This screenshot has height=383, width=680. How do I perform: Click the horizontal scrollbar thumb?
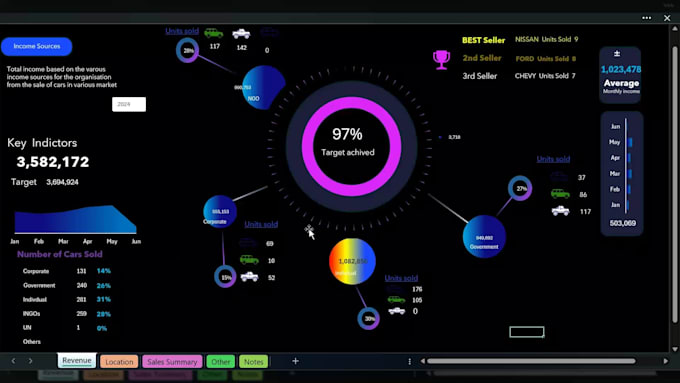coord(531,361)
